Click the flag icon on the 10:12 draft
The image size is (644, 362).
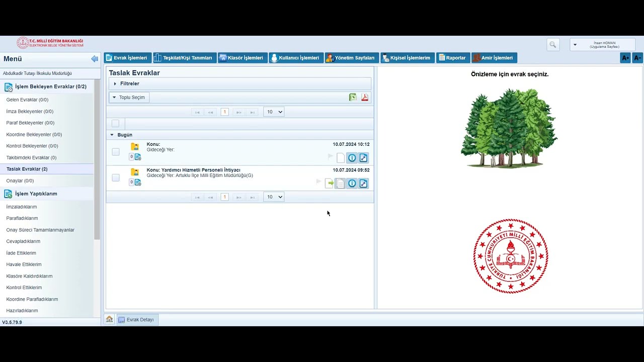pyautogui.click(x=330, y=156)
